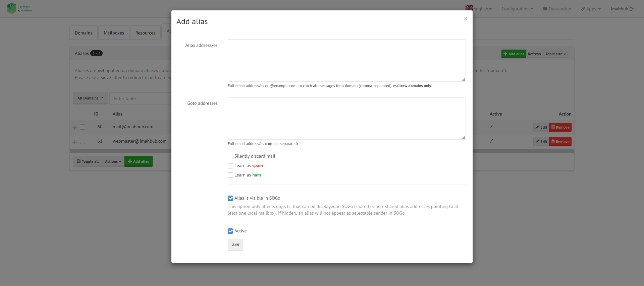This screenshot has width=644, height=286.
Task: Click the green Add alias button in header
Action: click(514, 54)
